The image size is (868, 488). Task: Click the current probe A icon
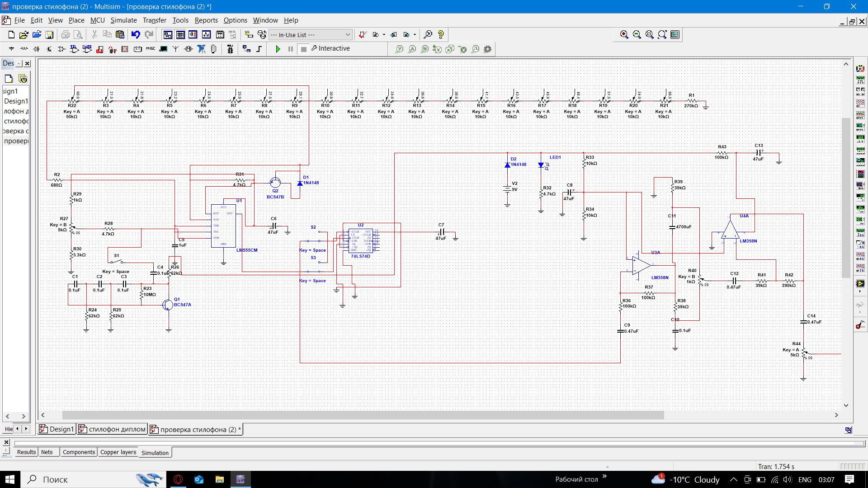(x=412, y=49)
